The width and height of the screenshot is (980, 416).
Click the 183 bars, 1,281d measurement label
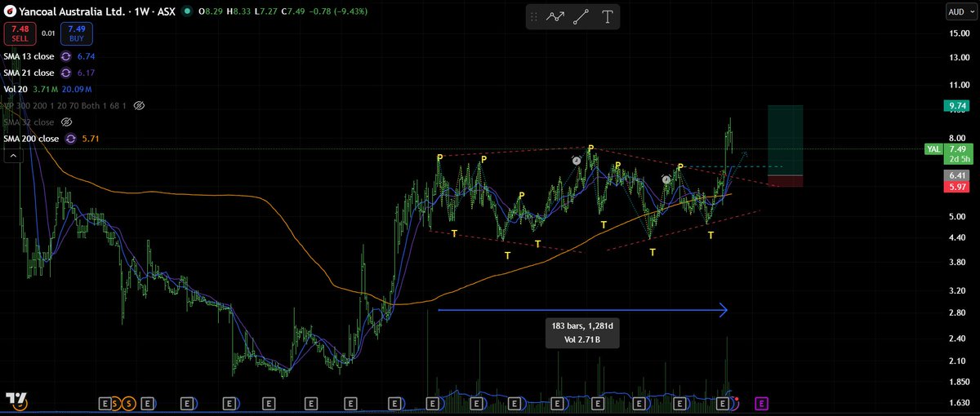tap(582, 332)
